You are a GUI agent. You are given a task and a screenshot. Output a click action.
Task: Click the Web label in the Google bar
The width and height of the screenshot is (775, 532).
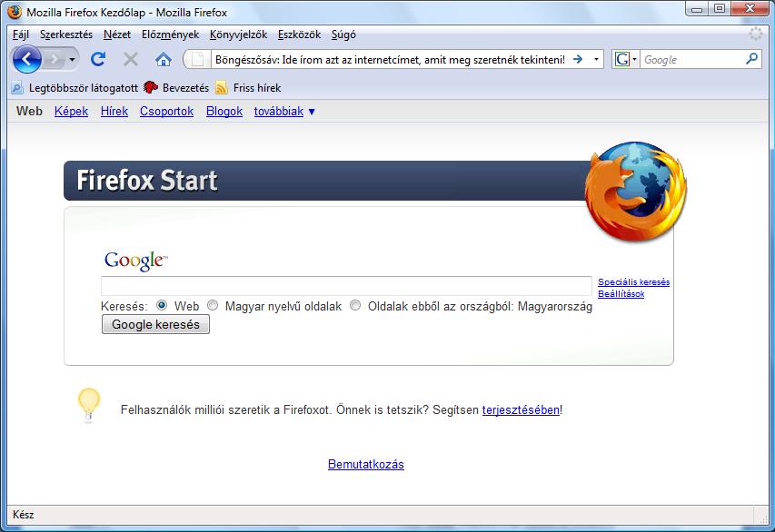pos(29,111)
